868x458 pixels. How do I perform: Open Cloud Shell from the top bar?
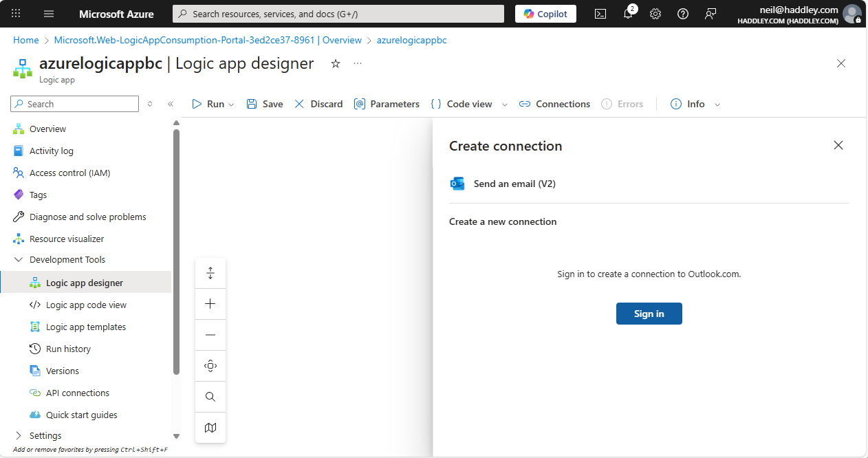600,14
